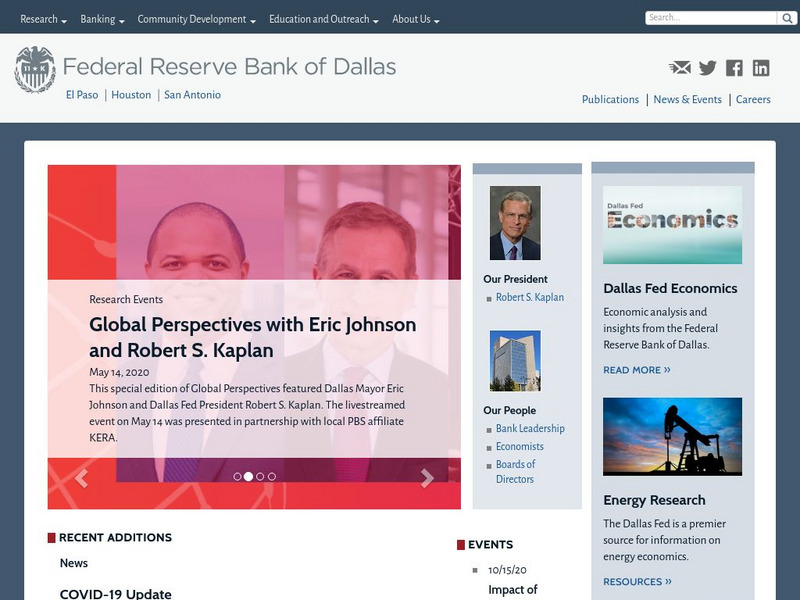Screen dimensions: 800x600
Task: Go to next carousel slide arrow
Action: click(x=427, y=478)
